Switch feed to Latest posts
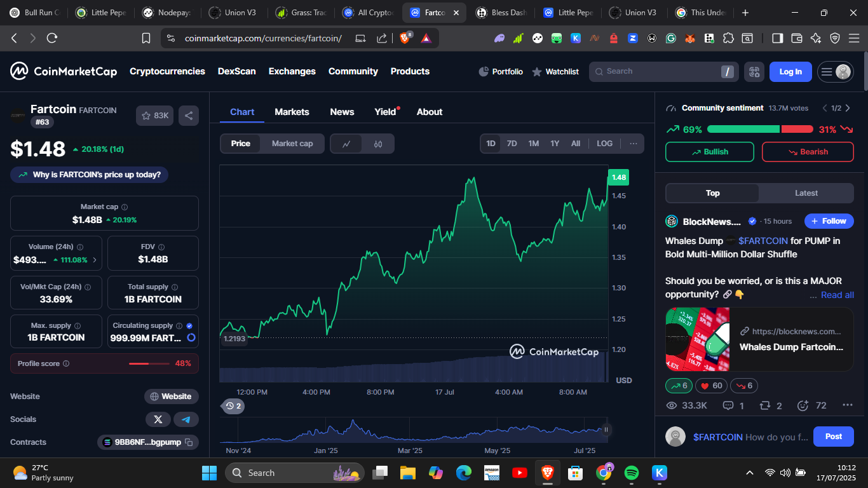This screenshot has width=868, height=488. pyautogui.click(x=806, y=193)
